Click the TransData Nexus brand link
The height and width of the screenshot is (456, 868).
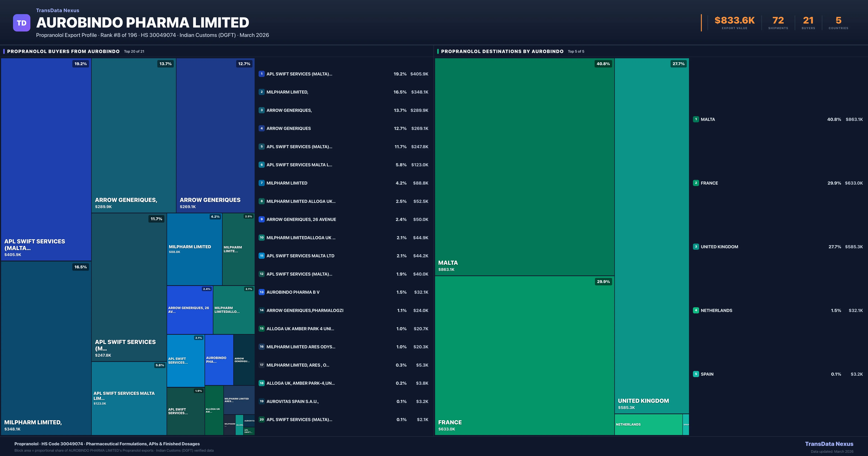tap(58, 10)
